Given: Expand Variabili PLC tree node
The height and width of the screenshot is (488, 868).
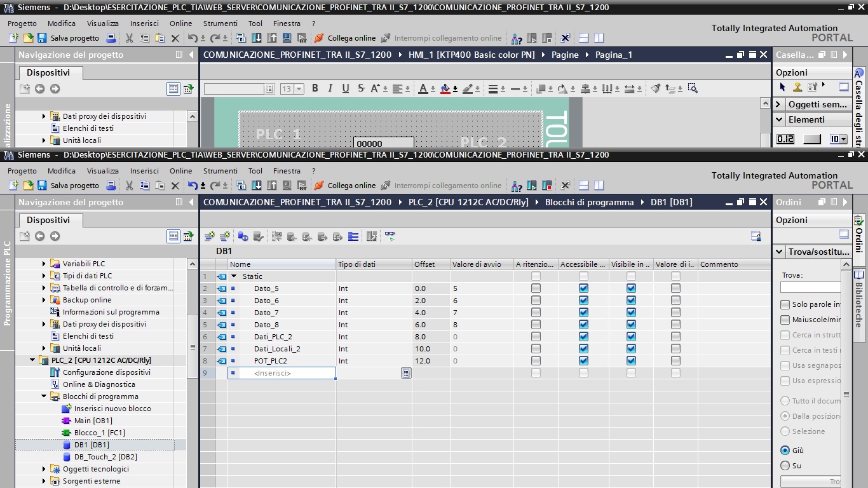Looking at the screenshot, I should point(44,264).
